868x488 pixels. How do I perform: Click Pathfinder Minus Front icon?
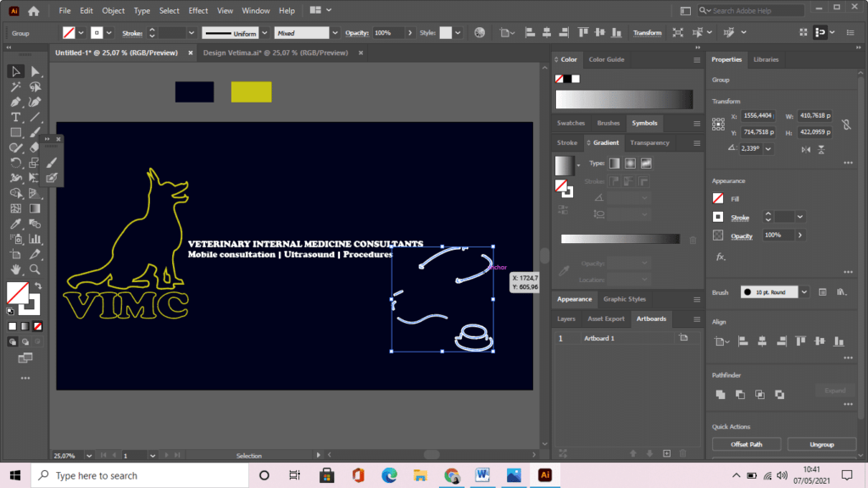[740, 395]
